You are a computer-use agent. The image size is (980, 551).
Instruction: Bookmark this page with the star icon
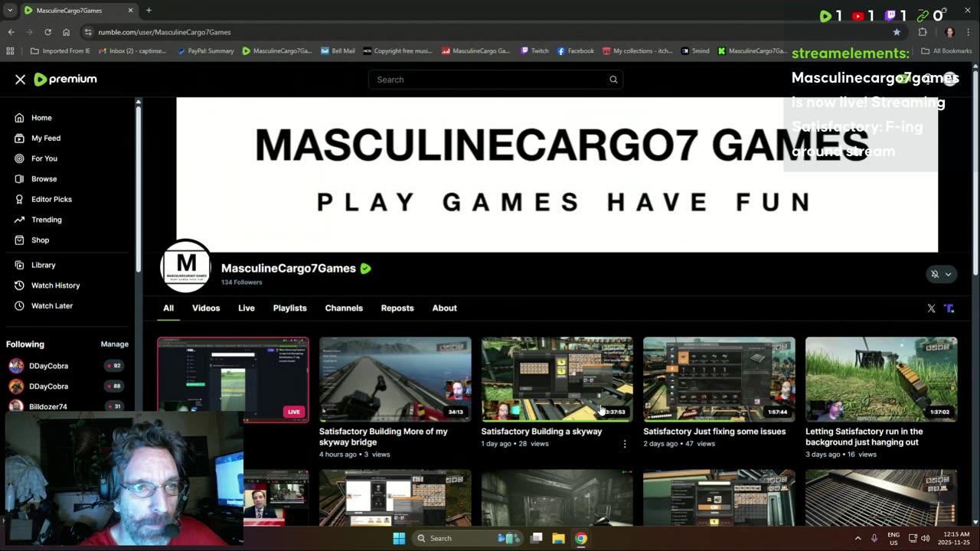pos(897,32)
